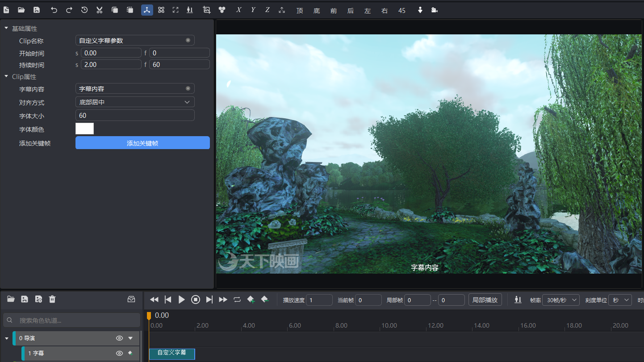Click the 持续时间 frames field

point(180,64)
